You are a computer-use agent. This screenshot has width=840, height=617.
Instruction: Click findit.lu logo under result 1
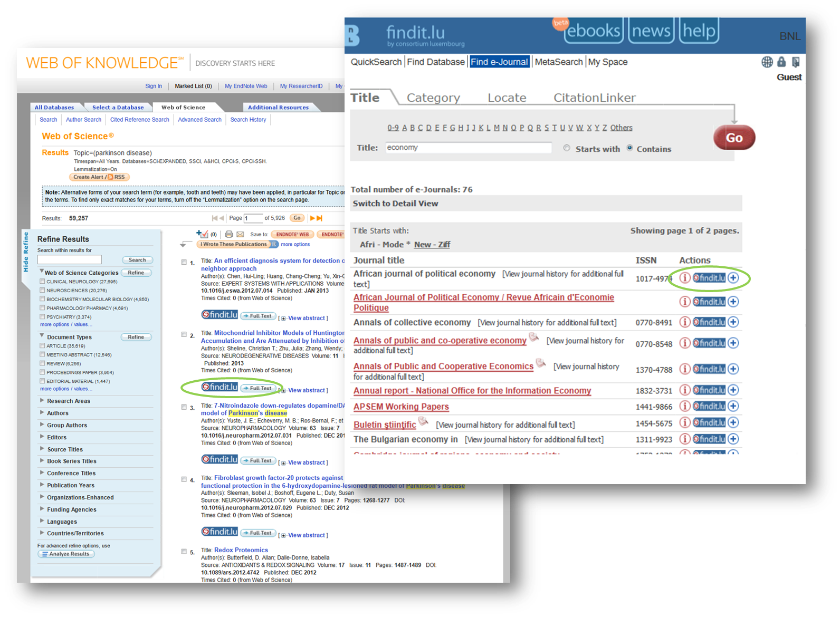[x=219, y=315]
